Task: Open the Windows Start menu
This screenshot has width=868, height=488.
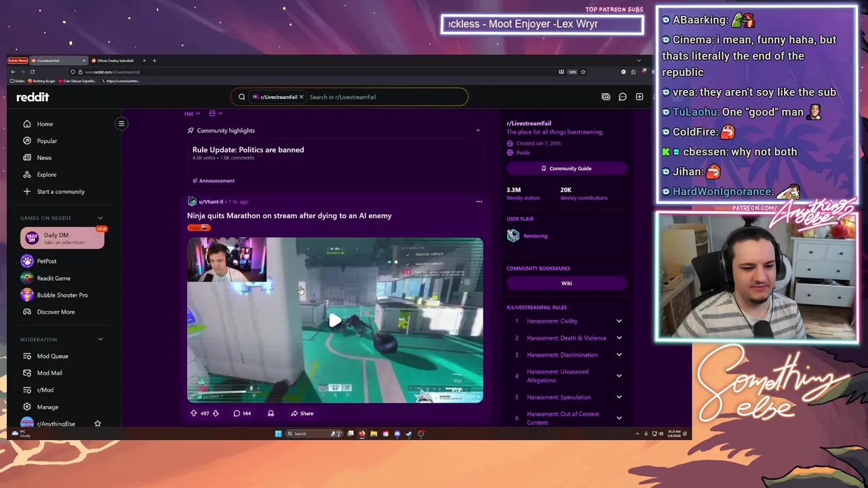Action: click(278, 434)
